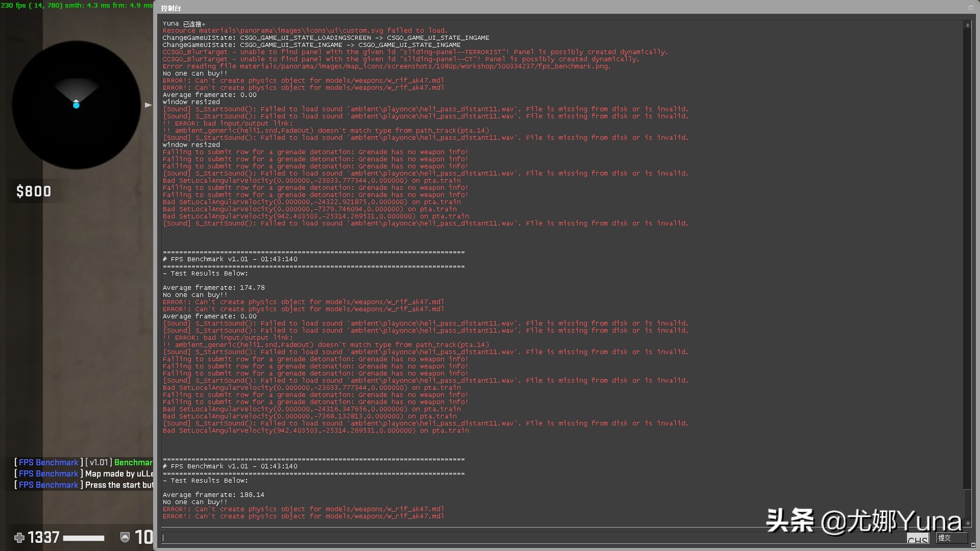Click the -7379.746094 angular velocity line

[x=309, y=209]
